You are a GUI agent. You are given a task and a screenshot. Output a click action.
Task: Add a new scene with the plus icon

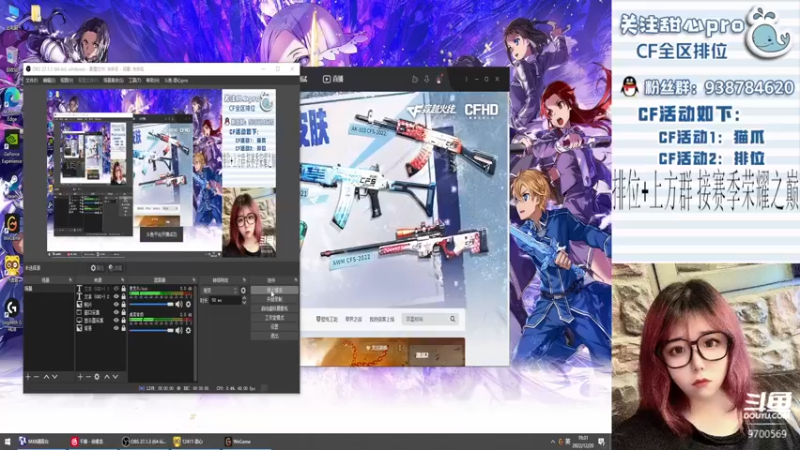(28, 377)
